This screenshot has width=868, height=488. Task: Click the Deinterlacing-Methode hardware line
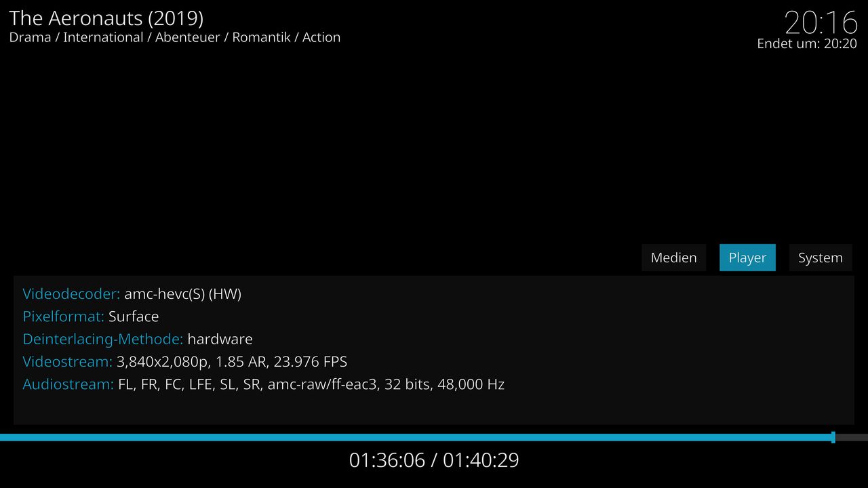click(x=138, y=339)
